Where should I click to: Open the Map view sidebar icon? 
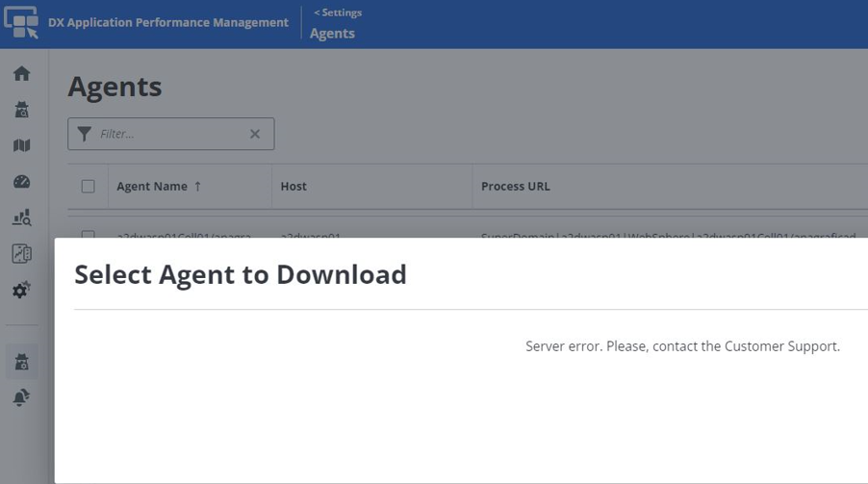(x=21, y=145)
